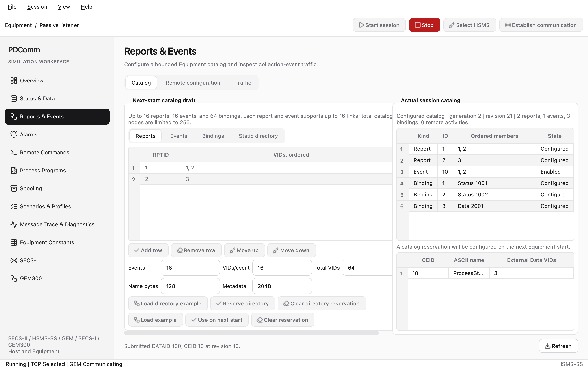Open Process Programs page
The width and height of the screenshot is (588, 368).
57,171
